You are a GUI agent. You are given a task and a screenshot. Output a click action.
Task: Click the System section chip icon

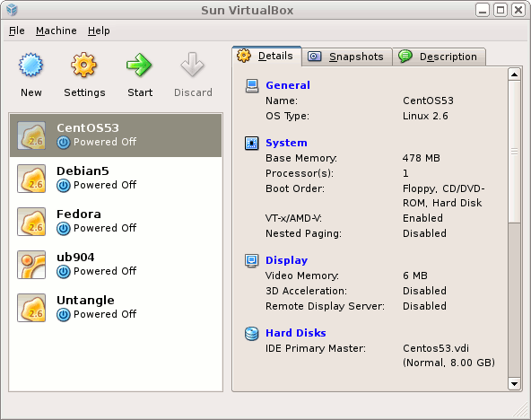click(x=252, y=144)
